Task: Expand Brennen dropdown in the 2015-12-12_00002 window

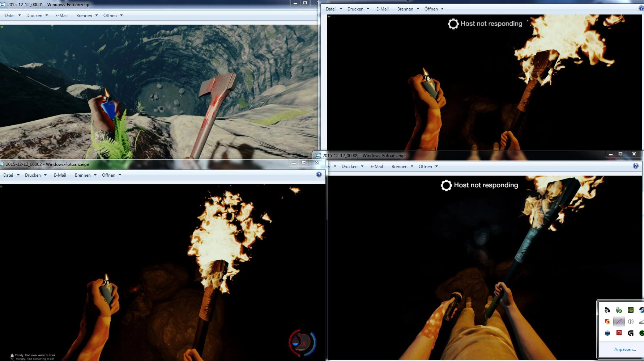Action: point(86,175)
